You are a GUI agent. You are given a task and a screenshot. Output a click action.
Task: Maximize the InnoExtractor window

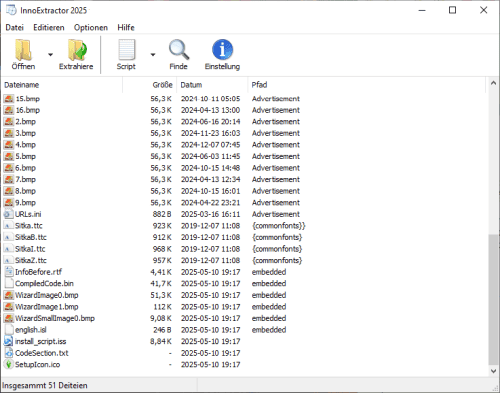coord(452,10)
